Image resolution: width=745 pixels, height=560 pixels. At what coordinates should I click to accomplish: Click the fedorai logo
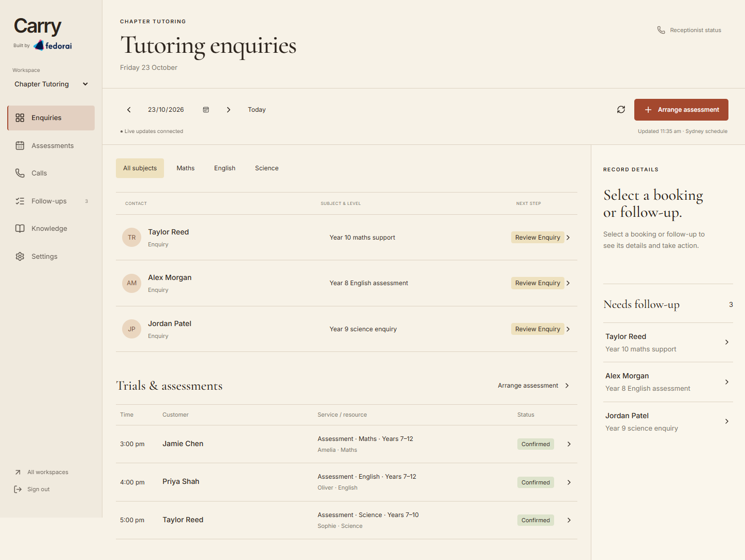pyautogui.click(x=53, y=46)
